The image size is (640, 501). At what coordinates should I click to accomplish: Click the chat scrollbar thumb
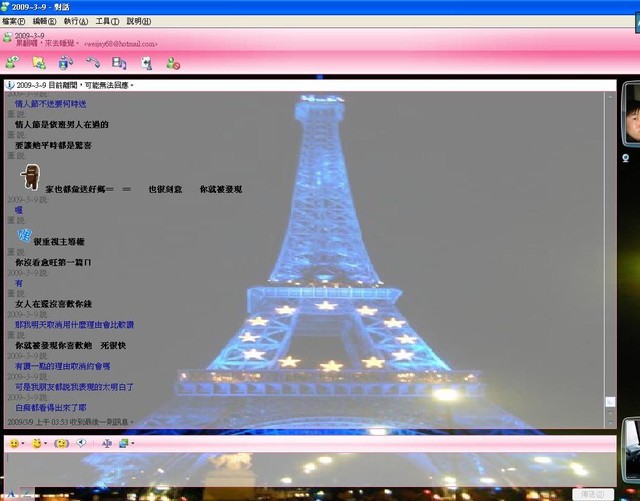pyautogui.click(x=610, y=402)
